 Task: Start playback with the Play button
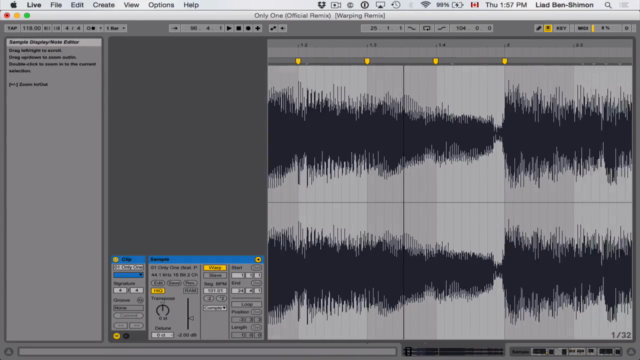[229, 28]
